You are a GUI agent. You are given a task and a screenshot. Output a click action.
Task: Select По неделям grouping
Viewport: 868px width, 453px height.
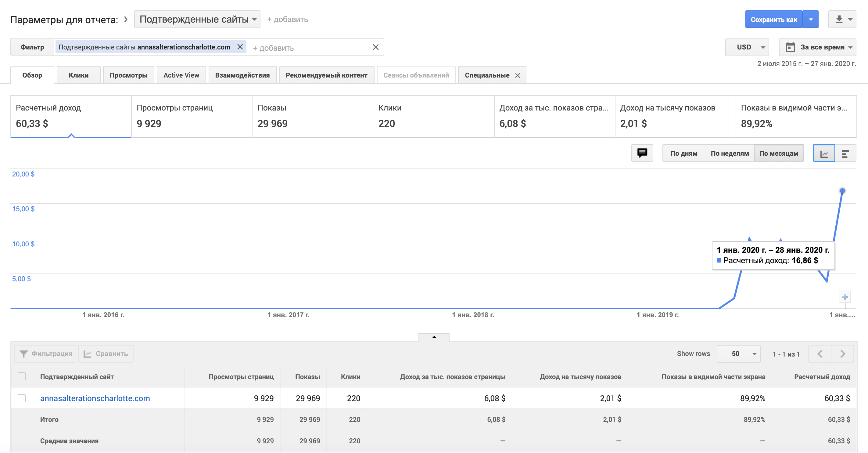pyautogui.click(x=730, y=153)
